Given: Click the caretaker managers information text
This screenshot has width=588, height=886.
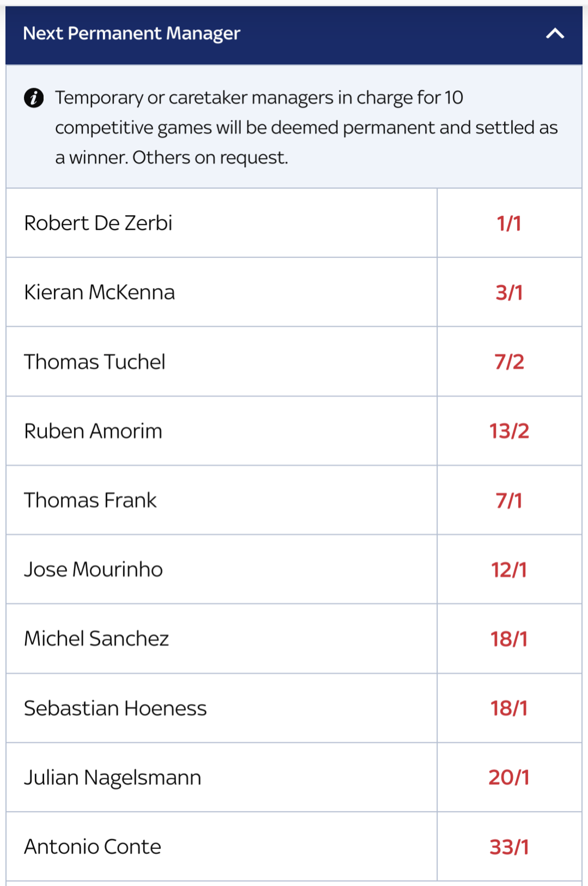Looking at the screenshot, I should pos(306,128).
